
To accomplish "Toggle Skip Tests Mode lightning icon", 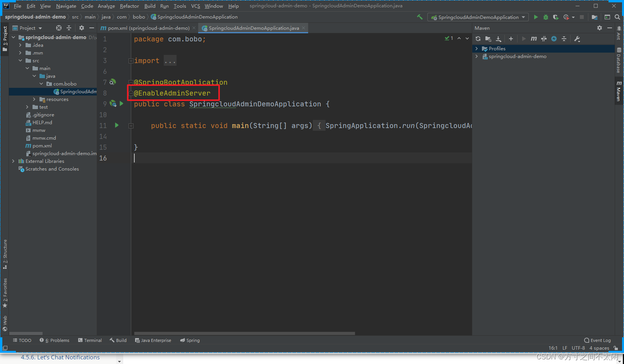I will click(x=554, y=39).
